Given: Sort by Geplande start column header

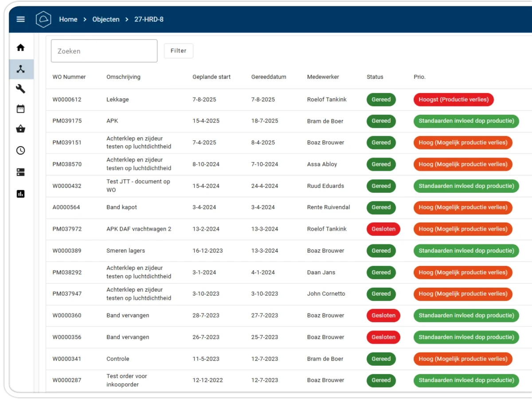Looking at the screenshot, I should 211,77.
